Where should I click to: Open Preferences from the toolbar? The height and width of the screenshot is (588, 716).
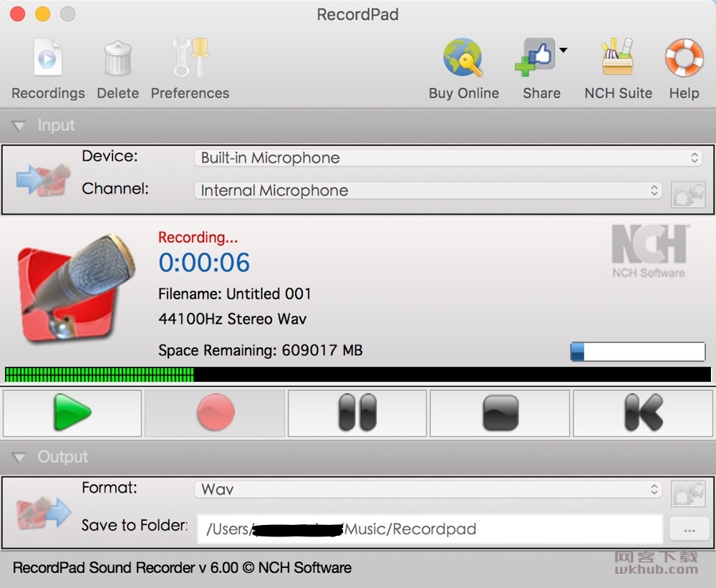coord(190,69)
